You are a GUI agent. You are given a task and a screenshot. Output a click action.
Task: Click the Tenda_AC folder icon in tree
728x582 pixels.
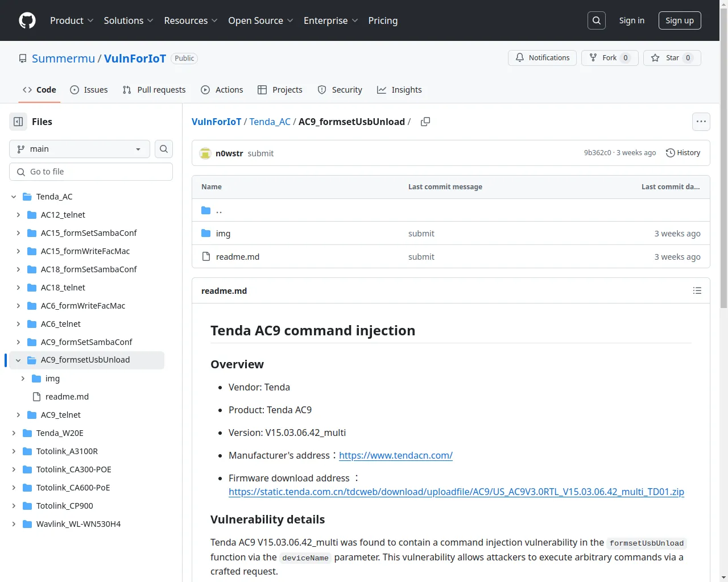tap(27, 197)
